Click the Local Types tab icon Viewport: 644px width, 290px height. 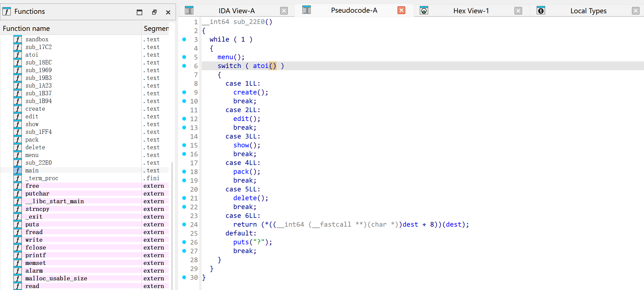pyautogui.click(x=541, y=11)
